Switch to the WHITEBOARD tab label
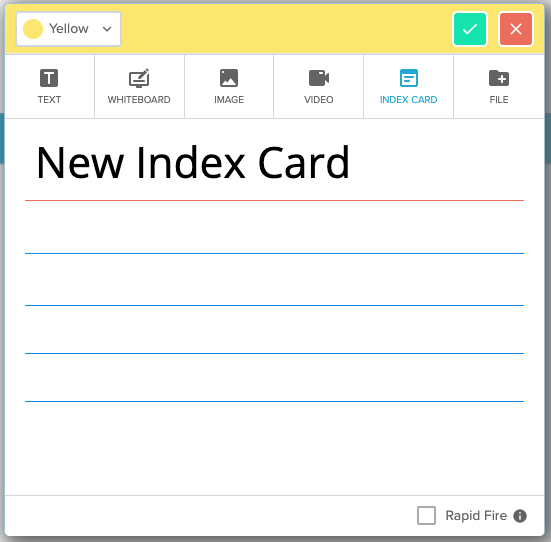The height and width of the screenshot is (542, 551). point(139,99)
